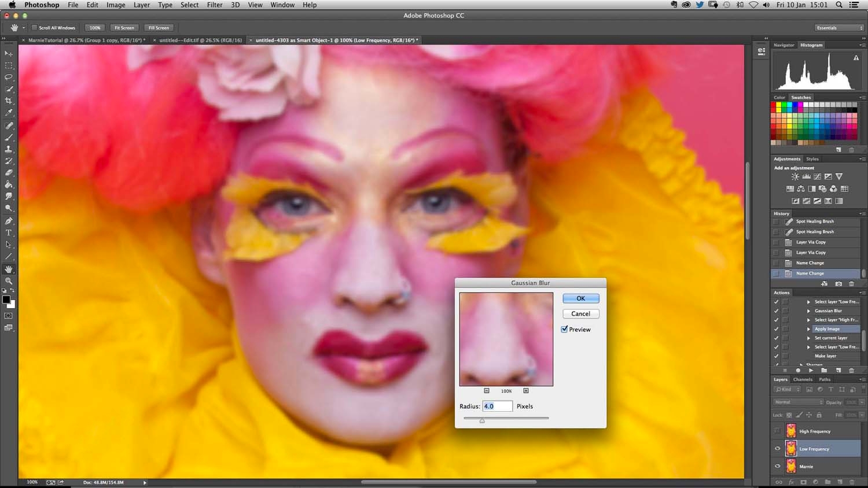Add a Brightness/Contrast adjustment
The image size is (868, 488).
tap(795, 176)
